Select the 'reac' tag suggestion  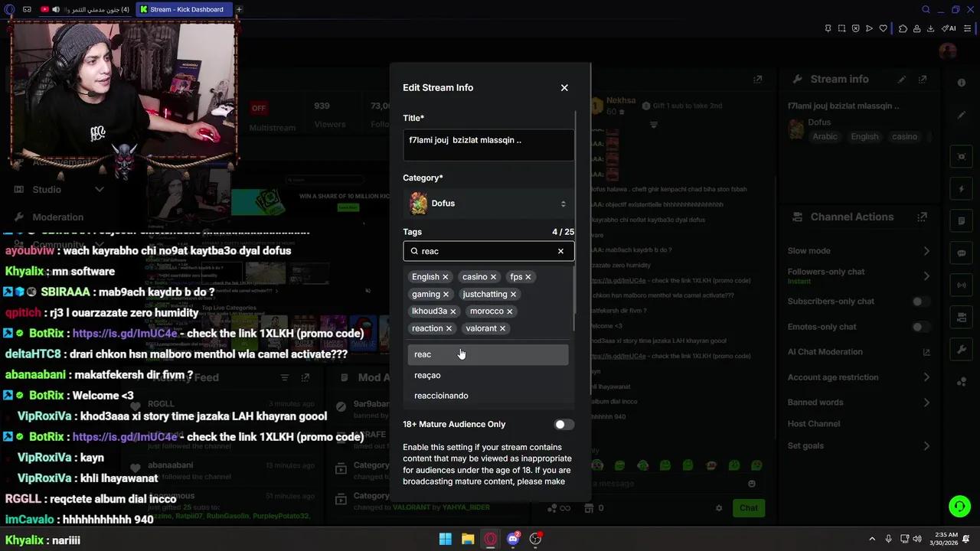point(488,354)
